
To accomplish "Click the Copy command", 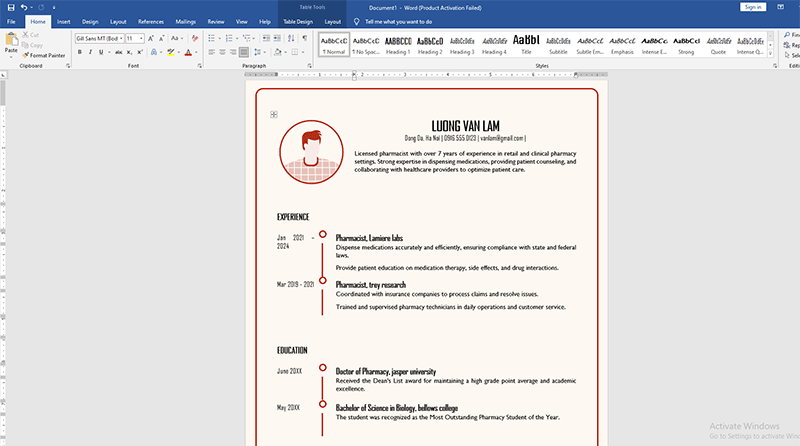I will [x=32, y=45].
